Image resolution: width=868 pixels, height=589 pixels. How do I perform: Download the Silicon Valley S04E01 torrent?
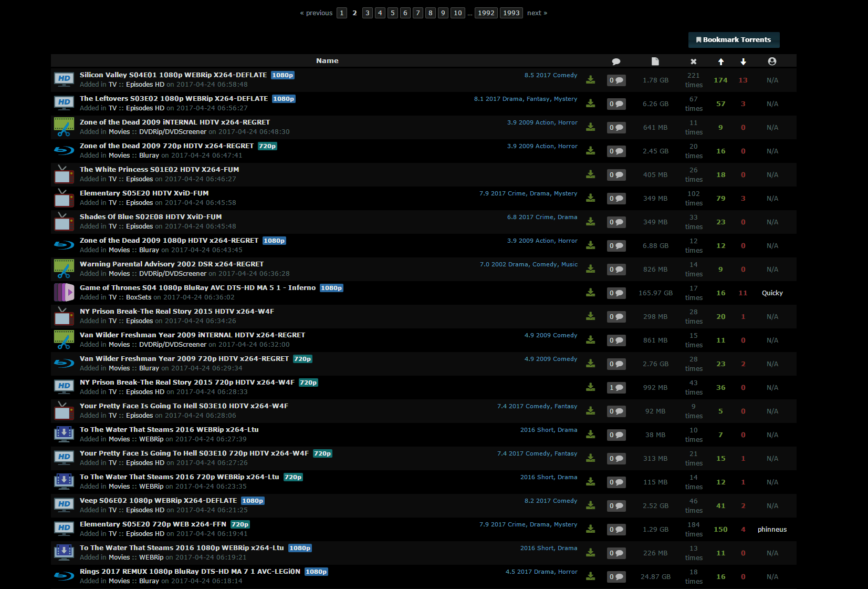(591, 80)
